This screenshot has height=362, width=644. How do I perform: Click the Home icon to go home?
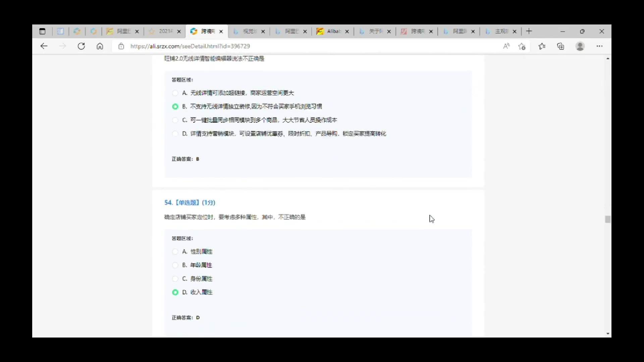(x=100, y=46)
